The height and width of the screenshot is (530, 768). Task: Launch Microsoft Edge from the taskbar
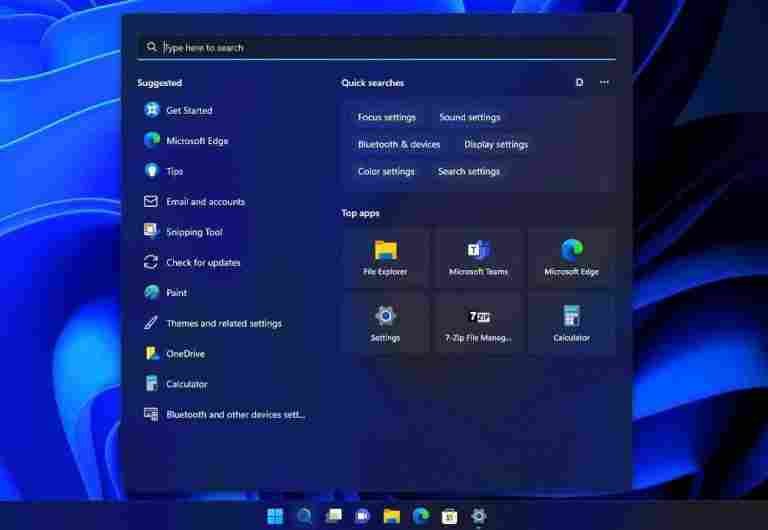point(421,516)
